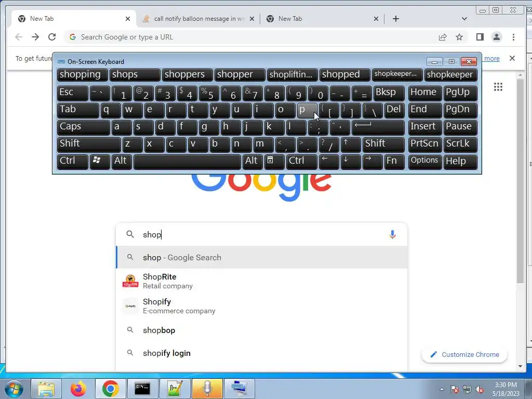This screenshot has height=399, width=532.
Task: Click the Chrome back arrow
Action: 19,37
